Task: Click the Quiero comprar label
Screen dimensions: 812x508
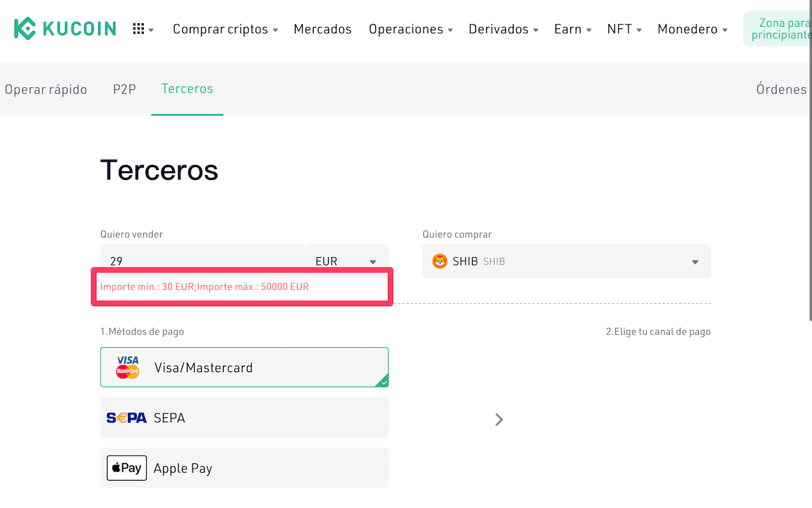Action: coord(457,235)
